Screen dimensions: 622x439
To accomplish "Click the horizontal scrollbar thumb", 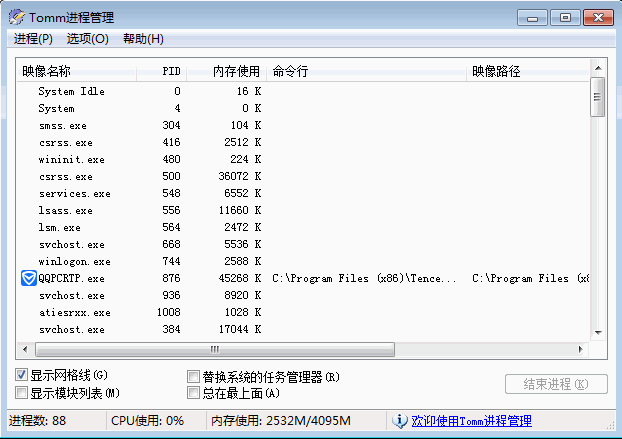I will point(215,349).
